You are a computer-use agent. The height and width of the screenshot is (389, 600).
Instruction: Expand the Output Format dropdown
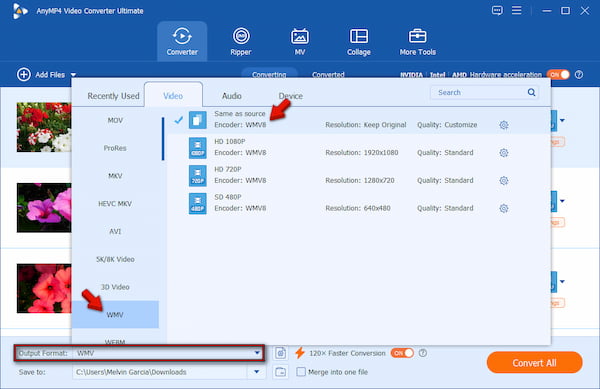pyautogui.click(x=257, y=353)
